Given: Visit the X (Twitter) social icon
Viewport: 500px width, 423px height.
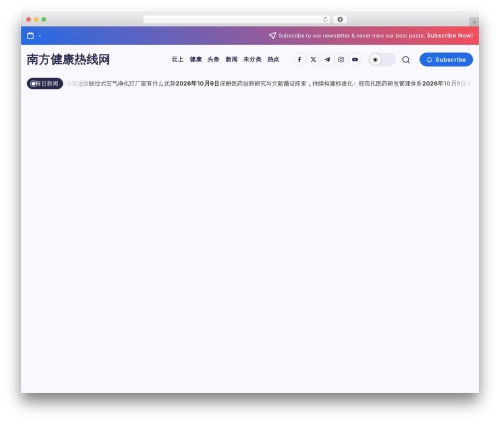Looking at the screenshot, I should 313,60.
